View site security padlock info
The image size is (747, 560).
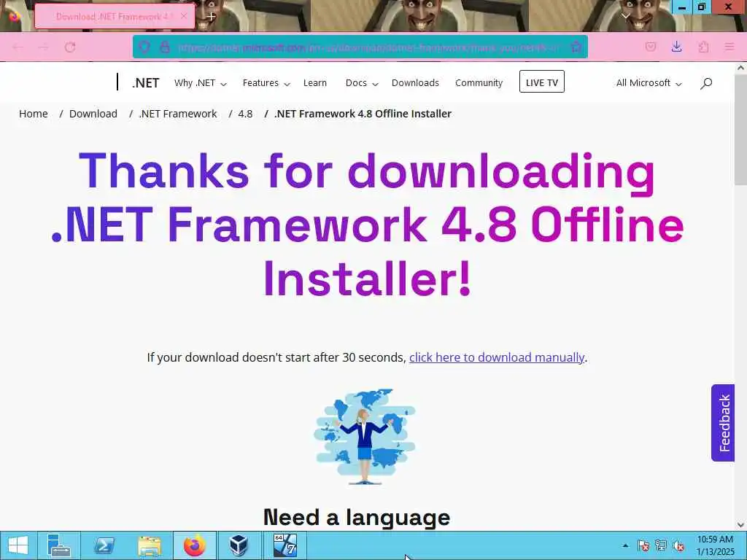coord(165,47)
